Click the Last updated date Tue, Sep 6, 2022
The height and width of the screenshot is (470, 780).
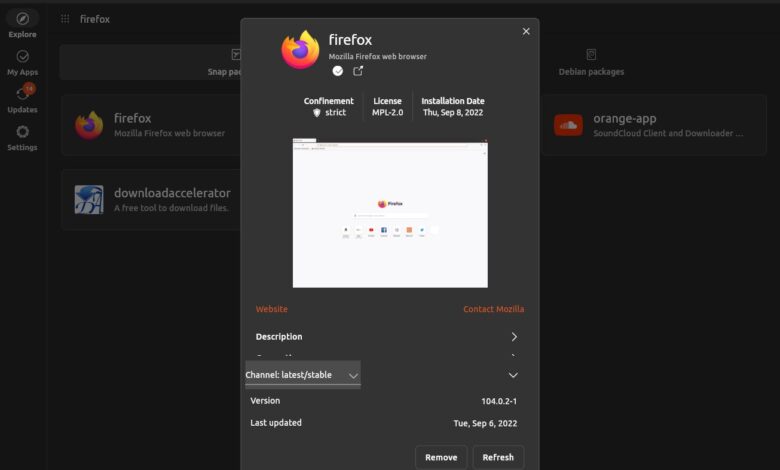click(485, 423)
